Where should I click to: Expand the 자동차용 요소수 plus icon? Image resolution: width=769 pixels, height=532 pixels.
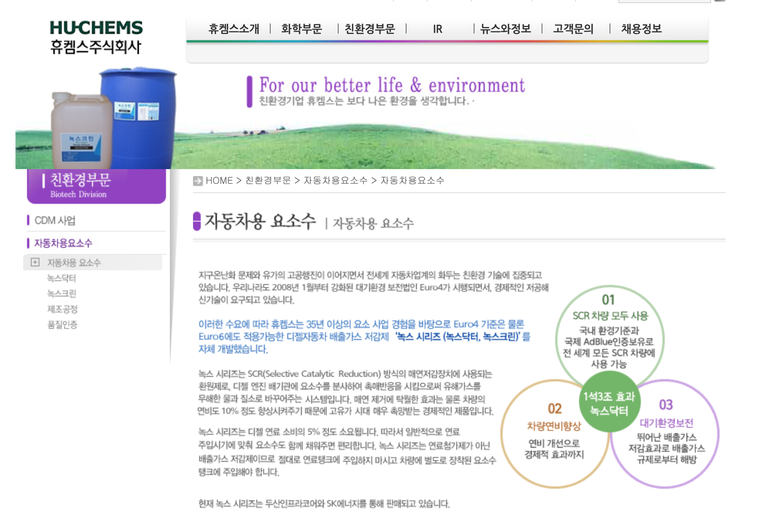(x=35, y=263)
